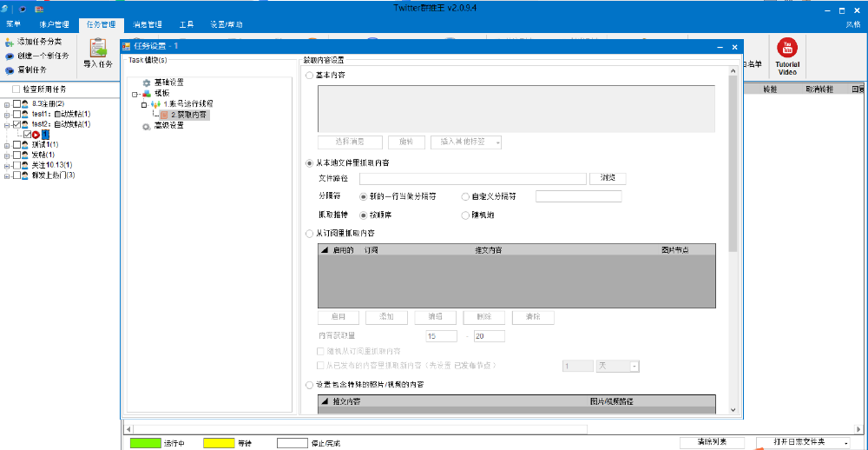Click the dialog vertical scrollbar thumb
This screenshot has height=450, width=868.
733,164
